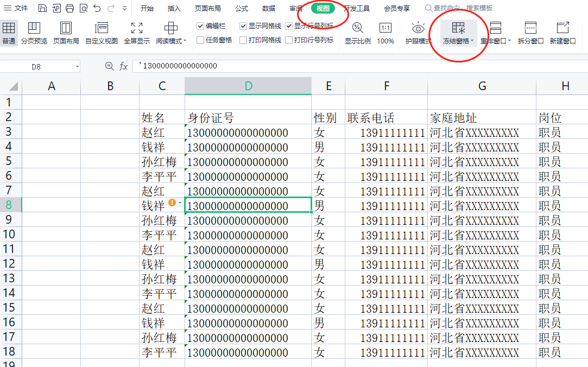Switch to the 会员专享 tab

click(x=397, y=8)
